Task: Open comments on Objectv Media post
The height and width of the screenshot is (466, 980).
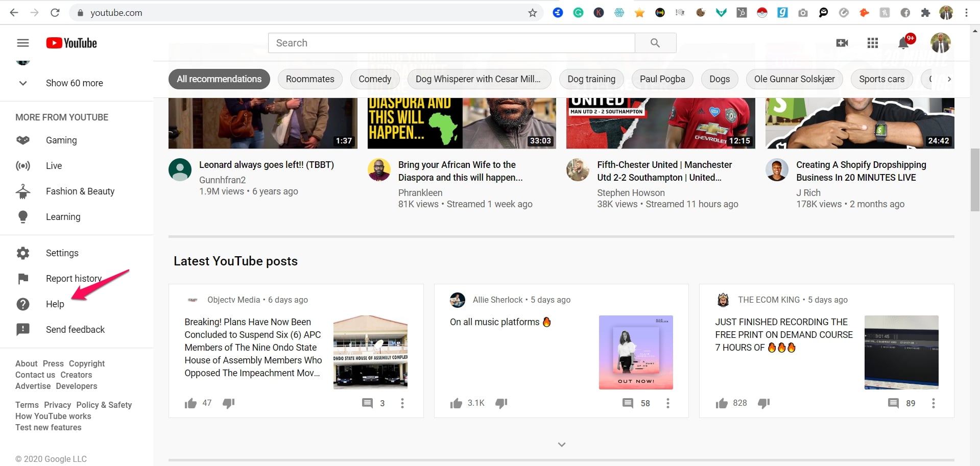Action: click(x=367, y=403)
